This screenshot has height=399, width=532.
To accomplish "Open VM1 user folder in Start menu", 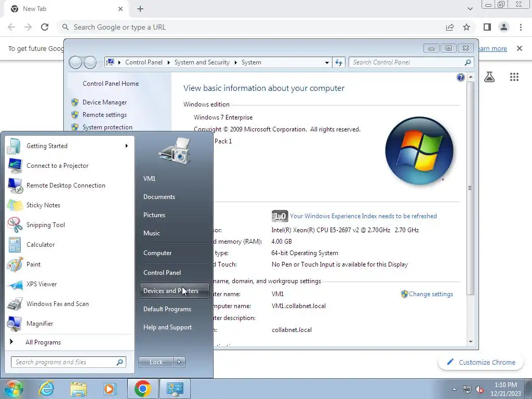I will (175, 179).
